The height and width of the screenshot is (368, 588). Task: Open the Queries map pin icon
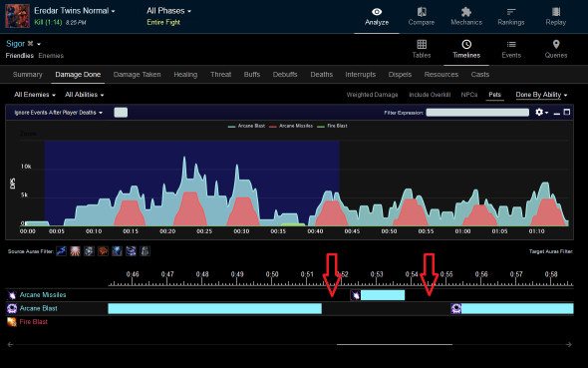pos(556,44)
